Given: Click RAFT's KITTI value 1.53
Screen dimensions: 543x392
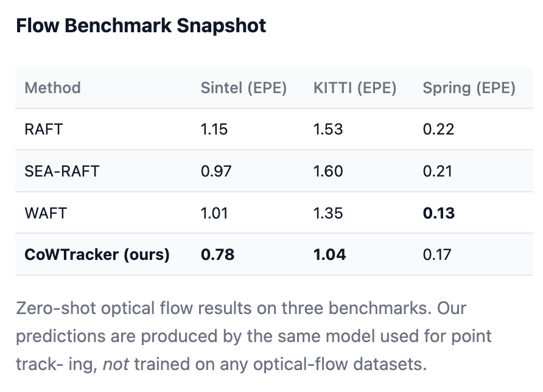Looking at the screenshot, I should coord(328,129).
